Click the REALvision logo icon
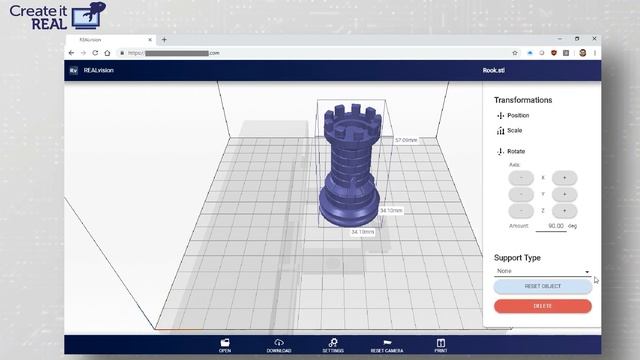The height and width of the screenshot is (360, 640). (x=73, y=70)
